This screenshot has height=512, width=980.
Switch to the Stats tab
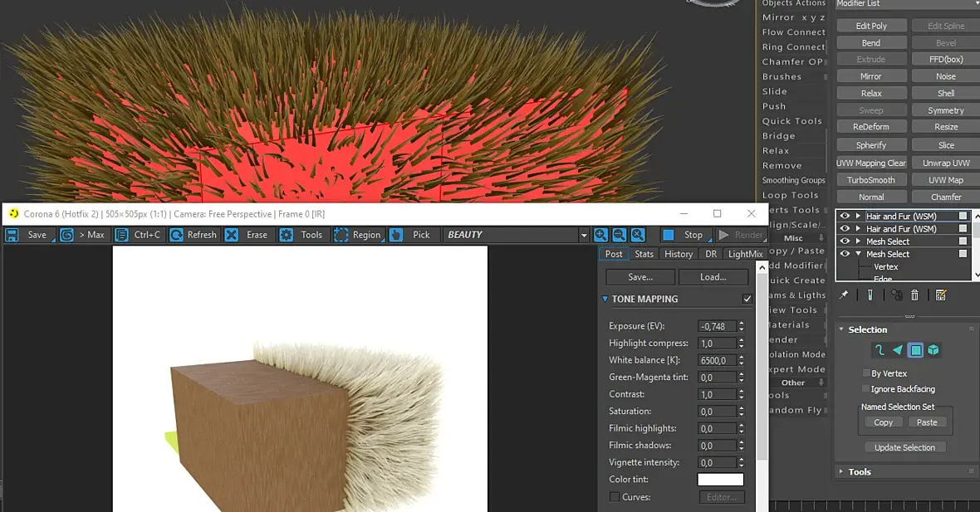point(644,254)
